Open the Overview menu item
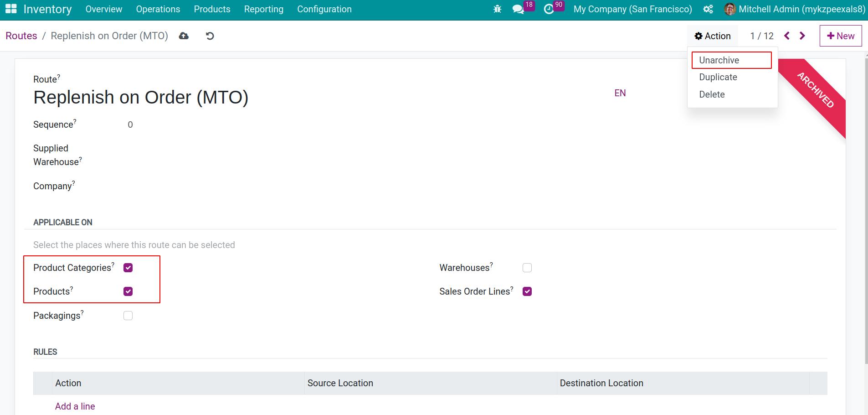The width and height of the screenshot is (868, 415). tap(104, 9)
